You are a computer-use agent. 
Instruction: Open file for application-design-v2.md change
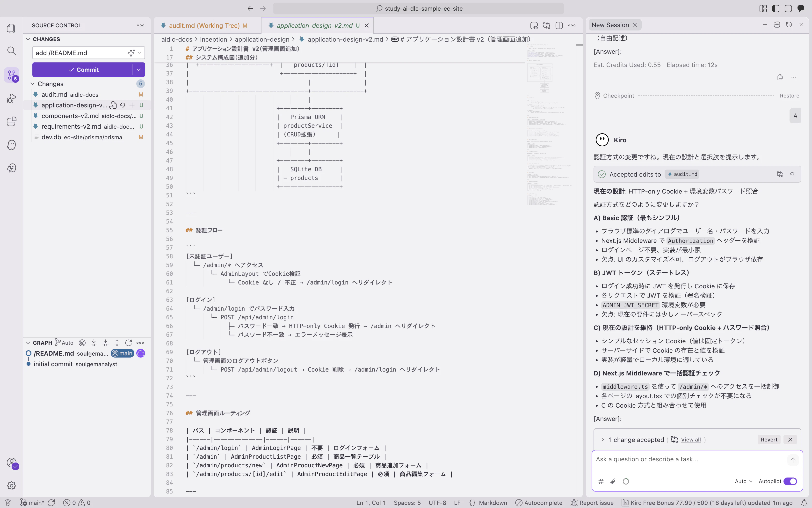coord(113,105)
